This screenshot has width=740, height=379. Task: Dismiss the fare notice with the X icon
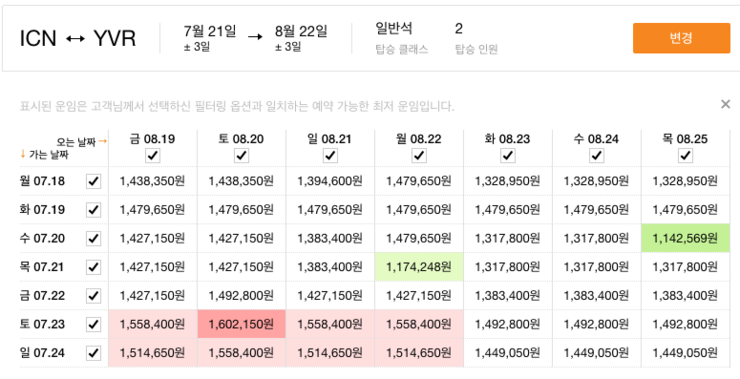[725, 104]
